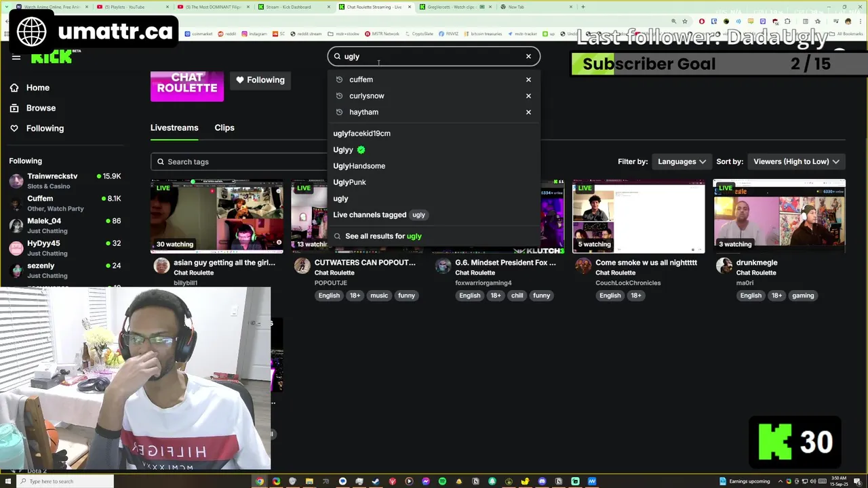Open the instagram bookmark
The height and width of the screenshot is (488, 868).
pos(254,33)
